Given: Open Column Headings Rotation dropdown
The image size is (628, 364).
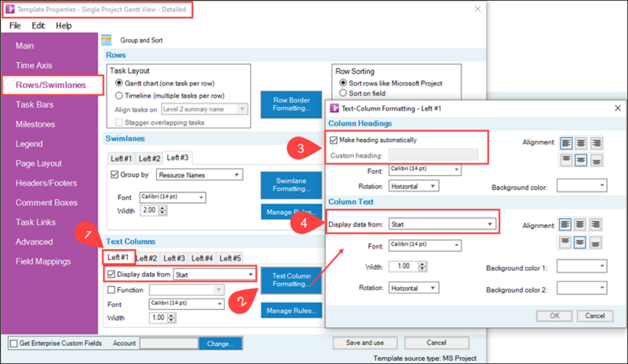Looking at the screenshot, I should 414,186.
